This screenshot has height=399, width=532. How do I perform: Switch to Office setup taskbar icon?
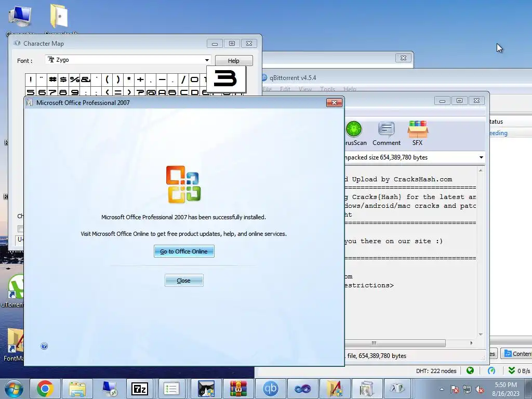coord(367,389)
